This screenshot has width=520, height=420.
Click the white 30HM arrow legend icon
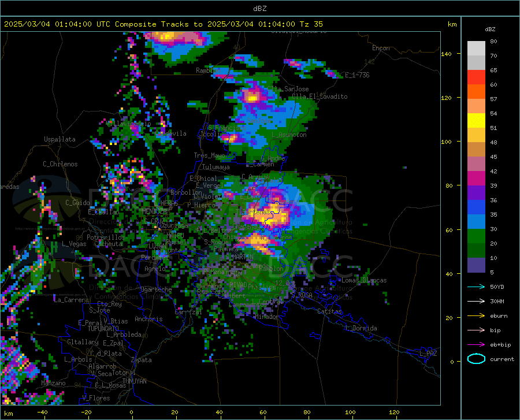tap(476, 302)
